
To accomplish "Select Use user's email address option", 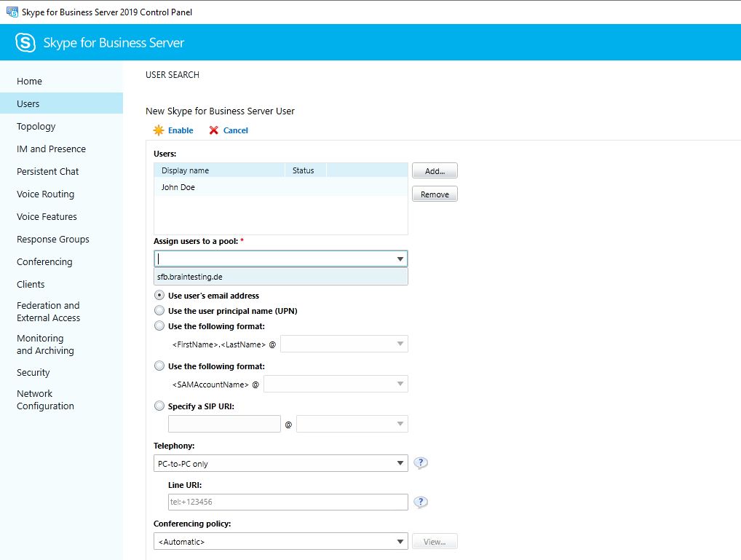I will click(159, 296).
